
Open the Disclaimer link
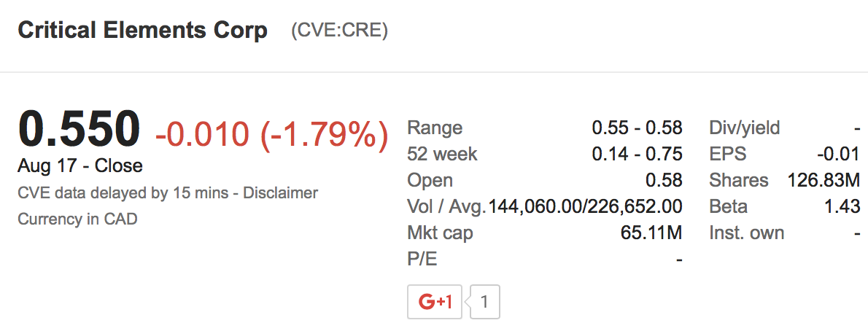(281, 193)
